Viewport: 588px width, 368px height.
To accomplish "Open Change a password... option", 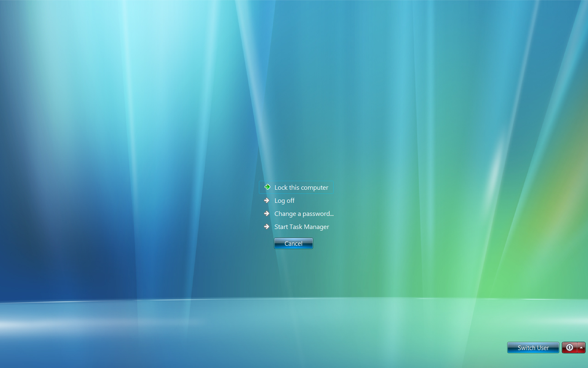I will pos(304,213).
